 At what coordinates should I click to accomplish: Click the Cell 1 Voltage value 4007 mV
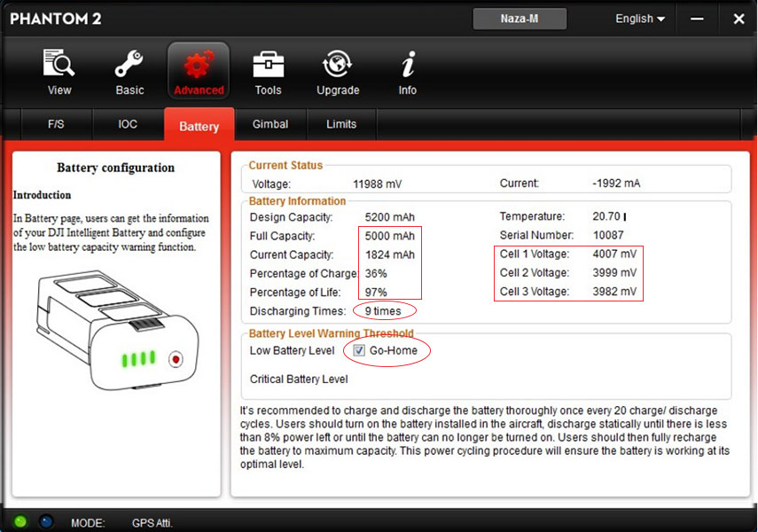coord(614,254)
